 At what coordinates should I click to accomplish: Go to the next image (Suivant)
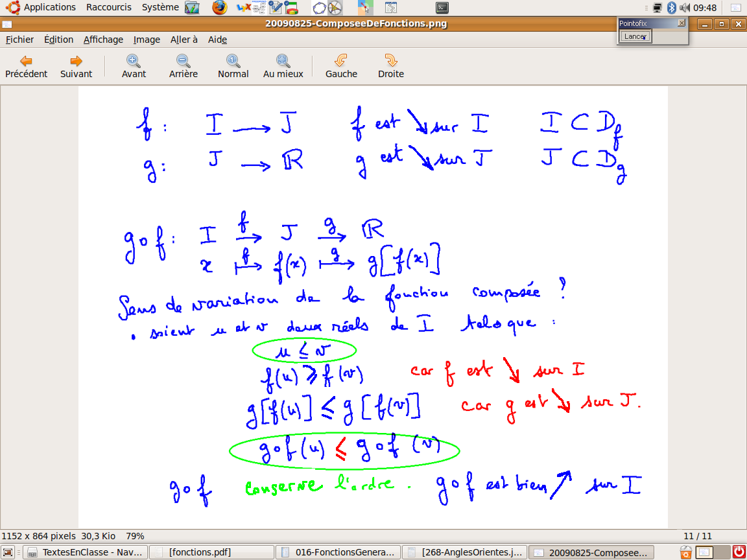[x=76, y=66]
